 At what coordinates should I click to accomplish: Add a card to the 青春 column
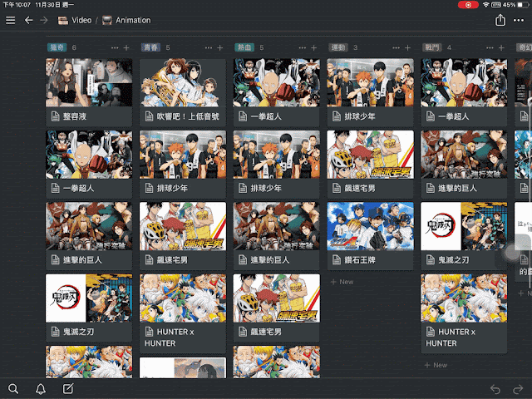tap(219, 48)
